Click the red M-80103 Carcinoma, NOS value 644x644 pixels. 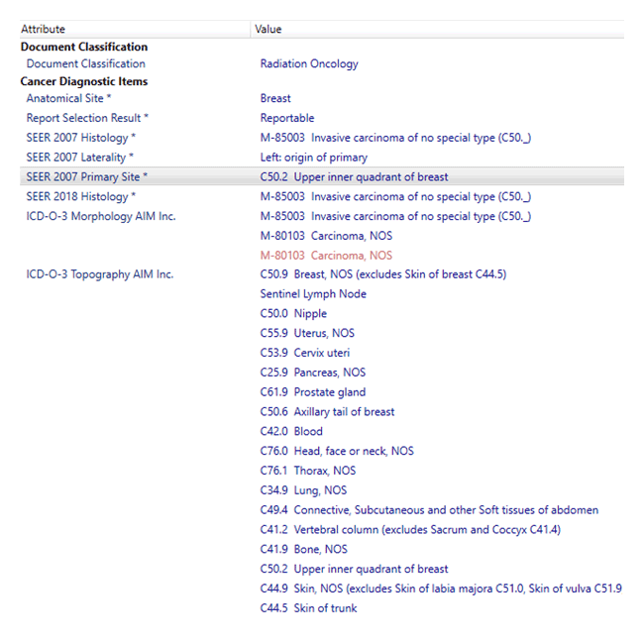coord(326,256)
